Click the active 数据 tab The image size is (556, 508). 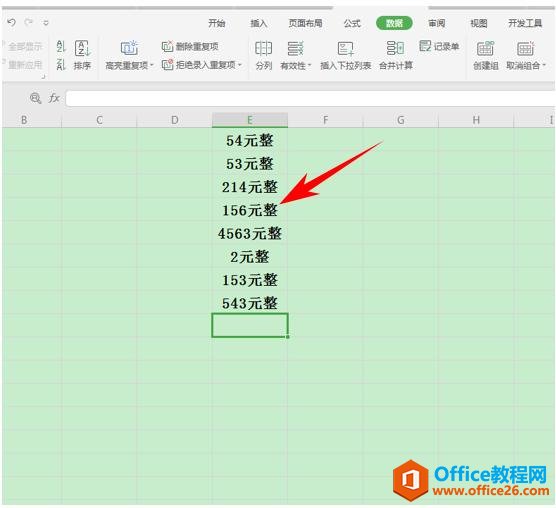pyautogui.click(x=394, y=23)
